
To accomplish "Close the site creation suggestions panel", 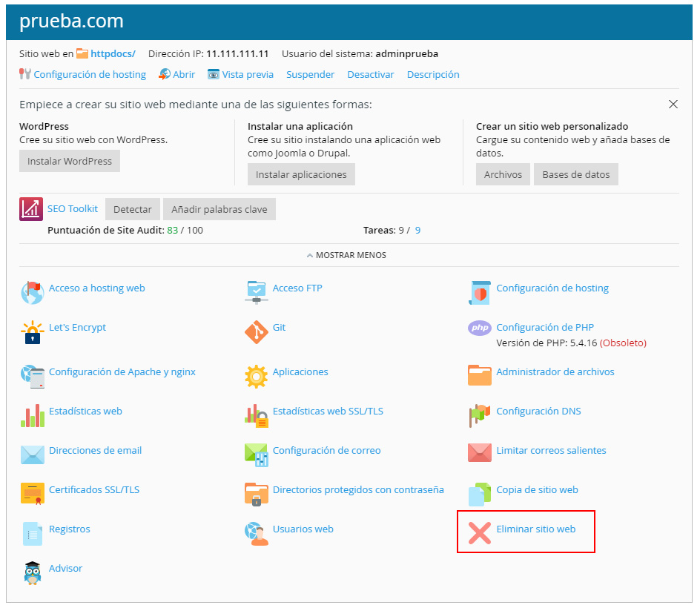I will click(x=673, y=105).
